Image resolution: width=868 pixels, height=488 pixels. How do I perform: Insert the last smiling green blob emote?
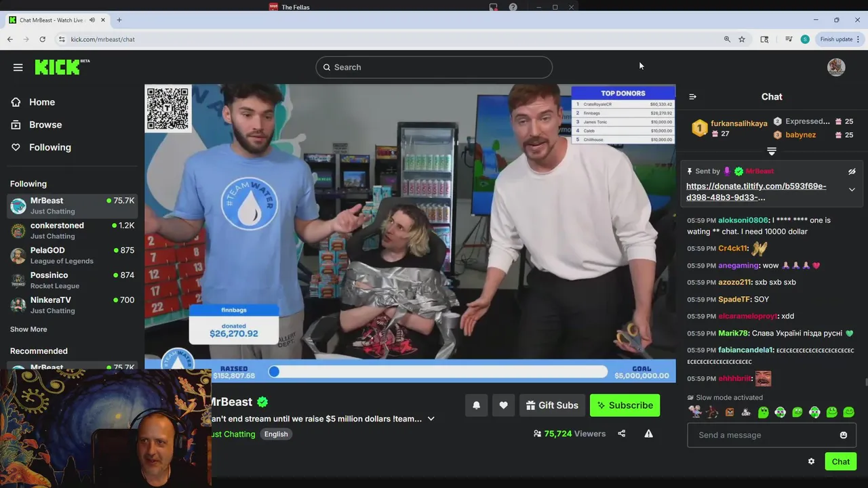[848, 411]
